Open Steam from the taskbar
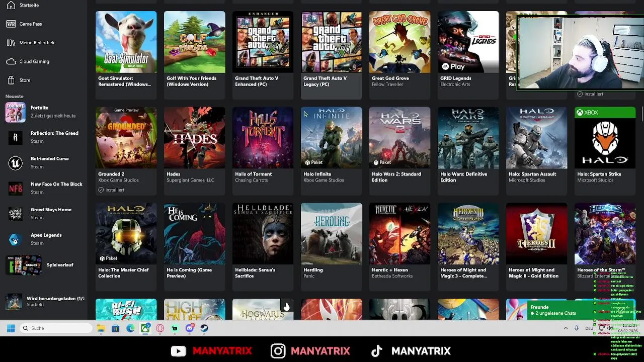Screen dimensions: 644x362 click(x=204, y=328)
